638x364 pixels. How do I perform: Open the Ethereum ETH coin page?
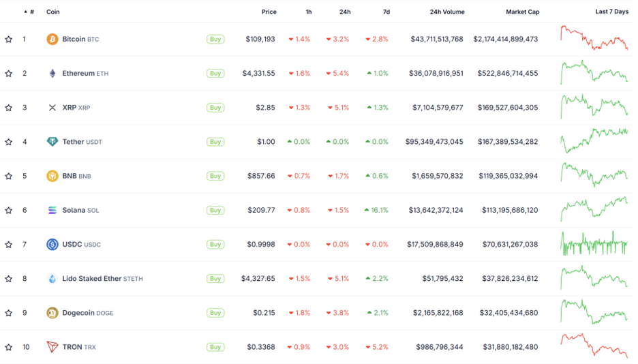point(85,73)
